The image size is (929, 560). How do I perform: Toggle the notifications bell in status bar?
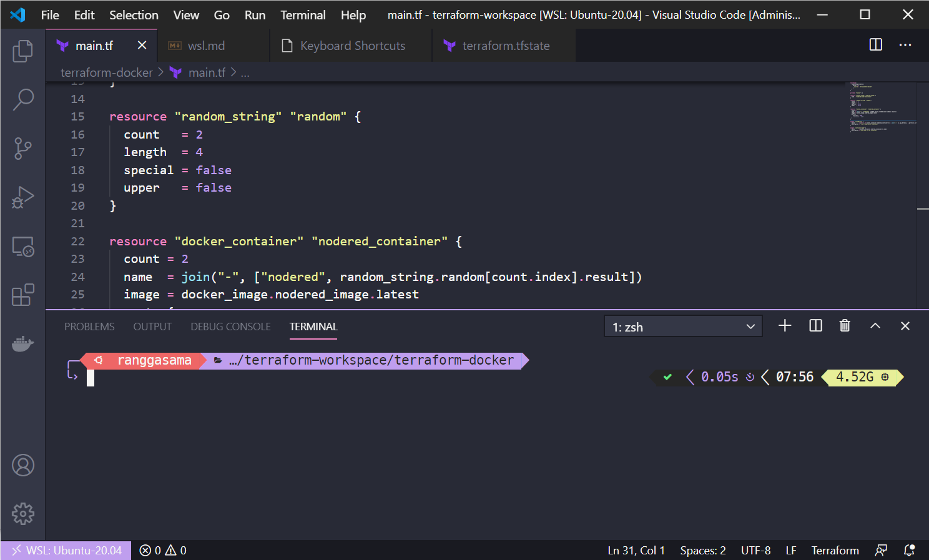(x=910, y=550)
